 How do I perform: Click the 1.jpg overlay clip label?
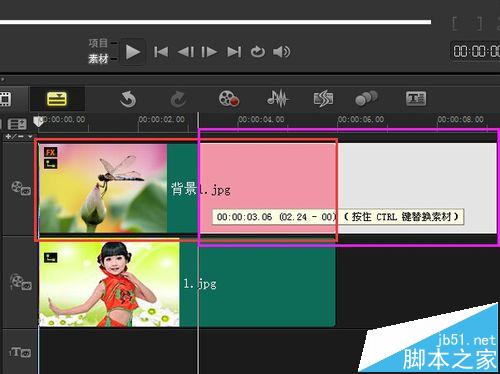click(x=200, y=284)
